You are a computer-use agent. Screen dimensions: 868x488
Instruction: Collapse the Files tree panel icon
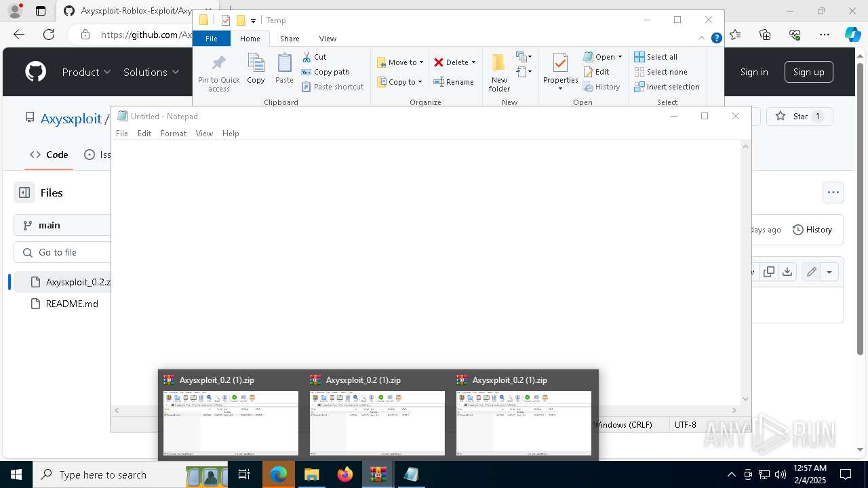(x=24, y=192)
